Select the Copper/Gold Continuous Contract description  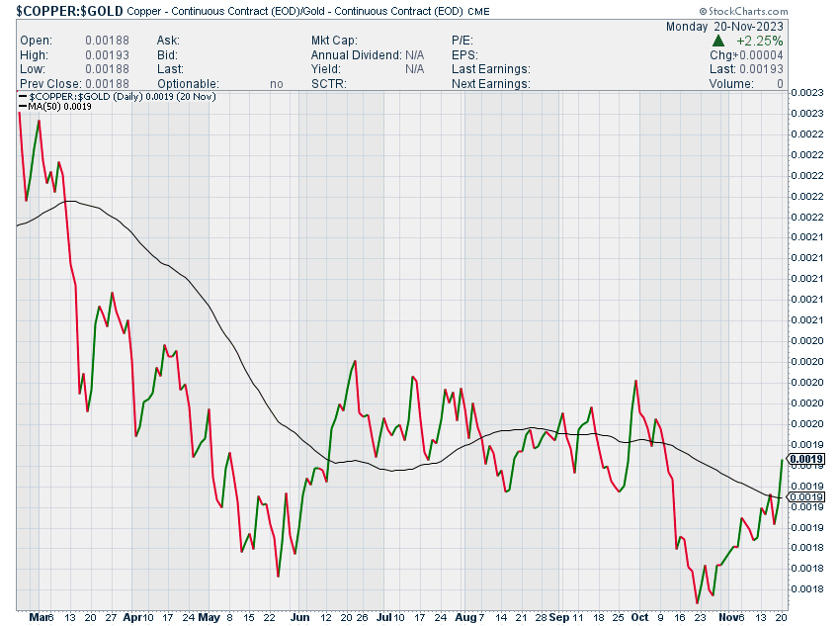295,11
